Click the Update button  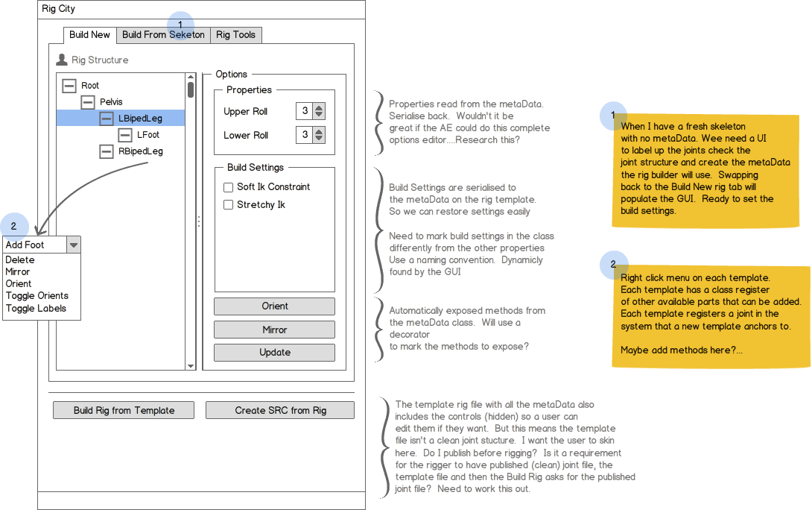tap(274, 353)
